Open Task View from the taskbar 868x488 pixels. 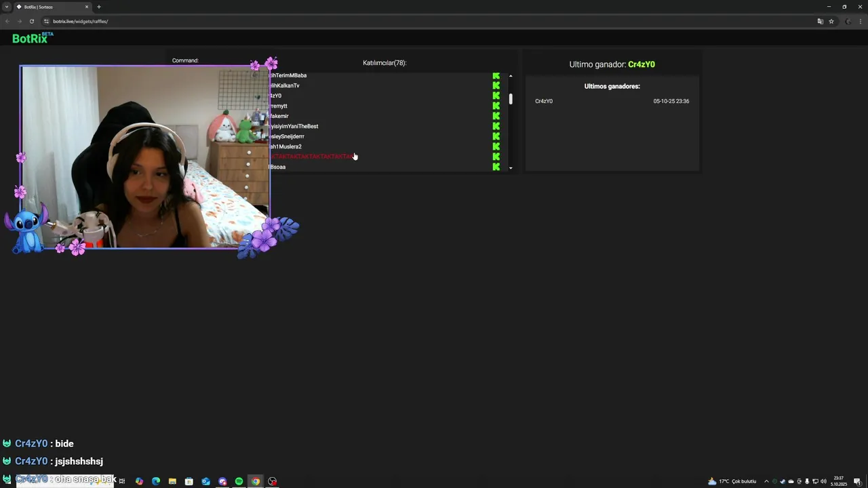(x=122, y=481)
